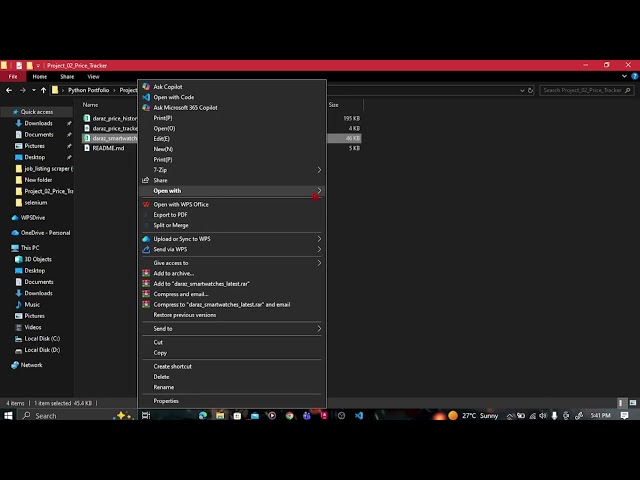640x480 pixels.
Task: Choose Delete from context menu
Action: [161, 377]
